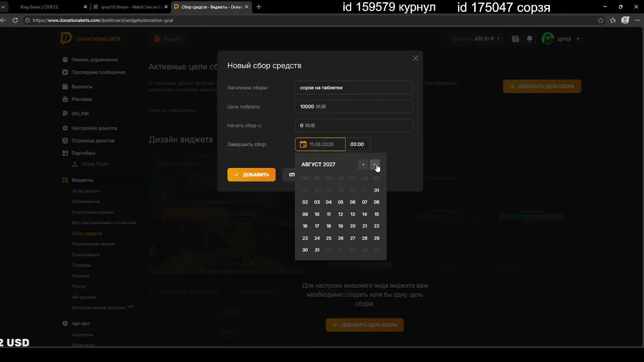Select day 15 in the calendar
The height and width of the screenshot is (362, 644).
click(x=376, y=214)
